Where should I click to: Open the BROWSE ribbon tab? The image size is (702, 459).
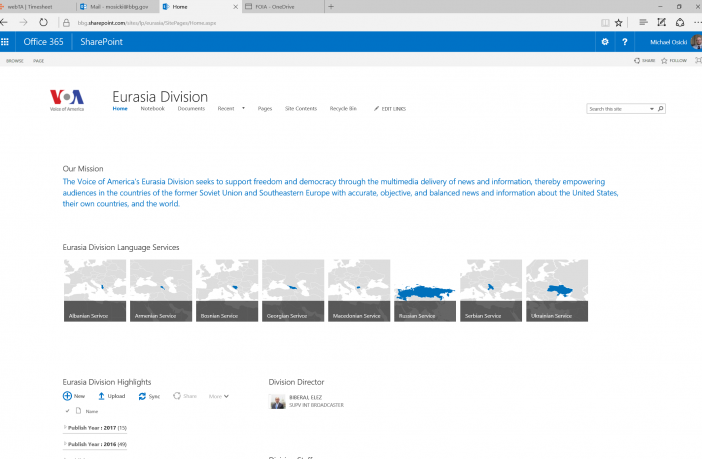coord(15,61)
